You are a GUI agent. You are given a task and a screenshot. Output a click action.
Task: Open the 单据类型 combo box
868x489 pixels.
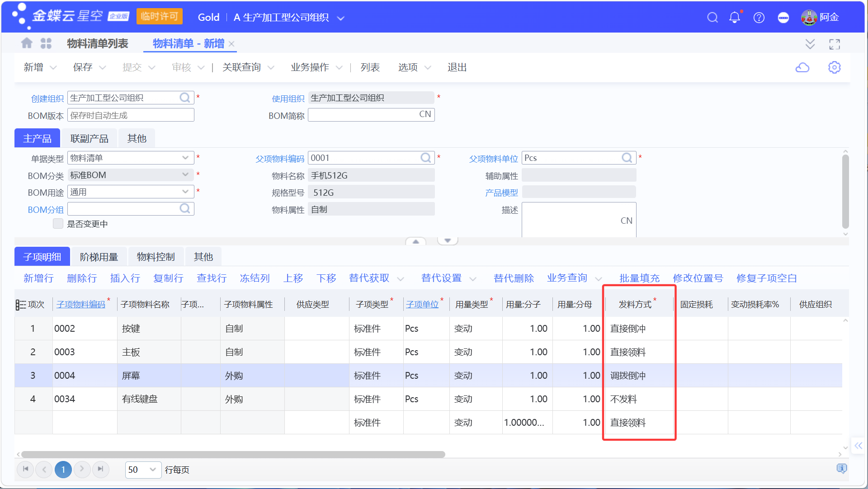[x=131, y=158]
